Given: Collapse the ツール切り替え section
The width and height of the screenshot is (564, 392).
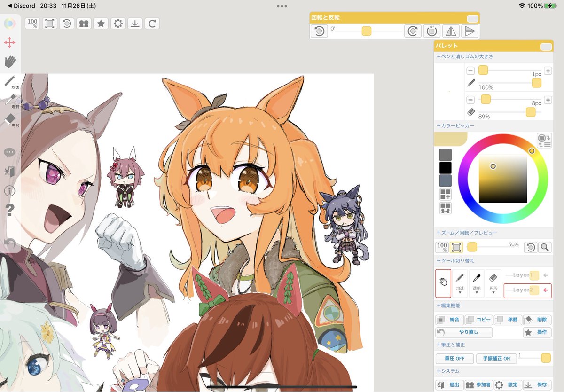Looking at the screenshot, I should click(455, 260).
